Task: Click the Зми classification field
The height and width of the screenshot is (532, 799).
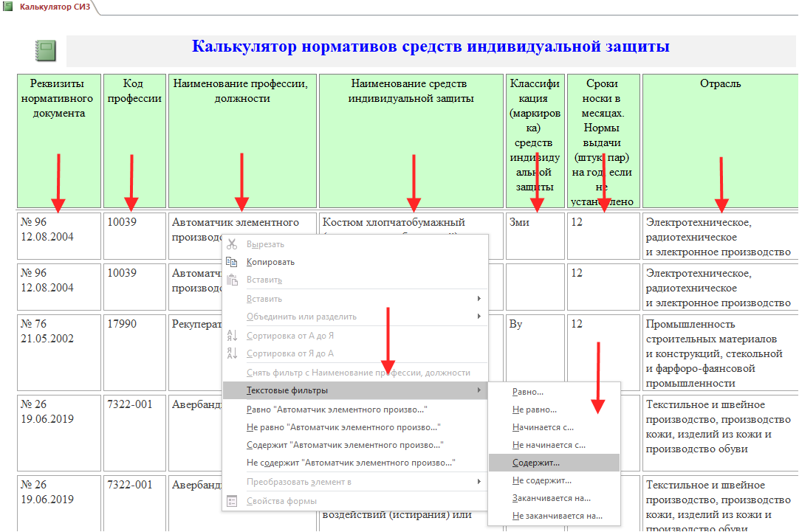Action: click(535, 236)
